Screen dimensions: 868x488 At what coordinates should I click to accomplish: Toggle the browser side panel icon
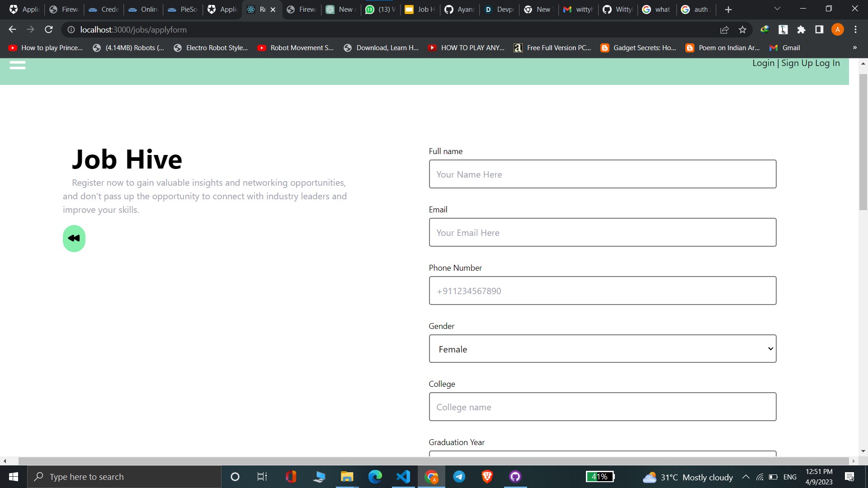tap(819, 30)
